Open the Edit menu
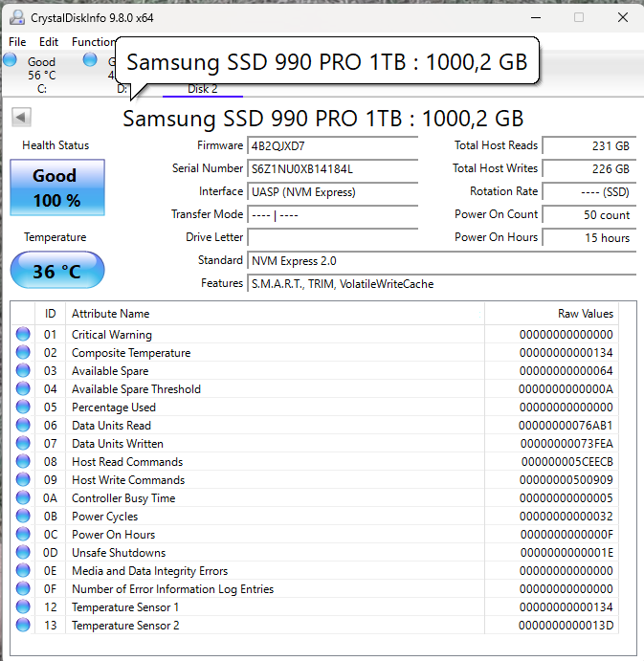Screen dimensions: 644x661 pyautogui.click(x=49, y=42)
